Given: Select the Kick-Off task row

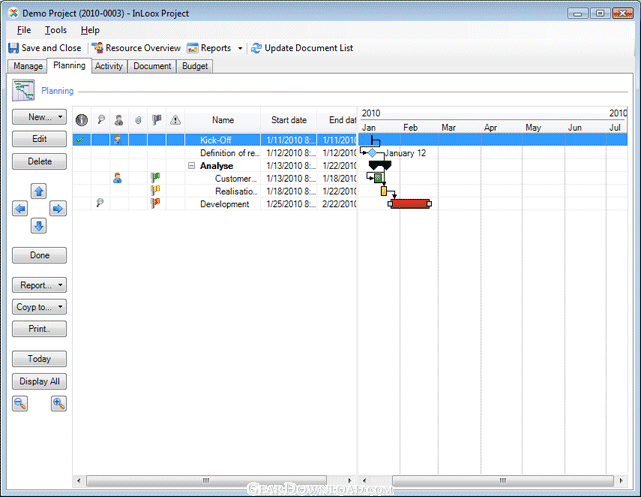Looking at the screenshot, I should coord(215,140).
